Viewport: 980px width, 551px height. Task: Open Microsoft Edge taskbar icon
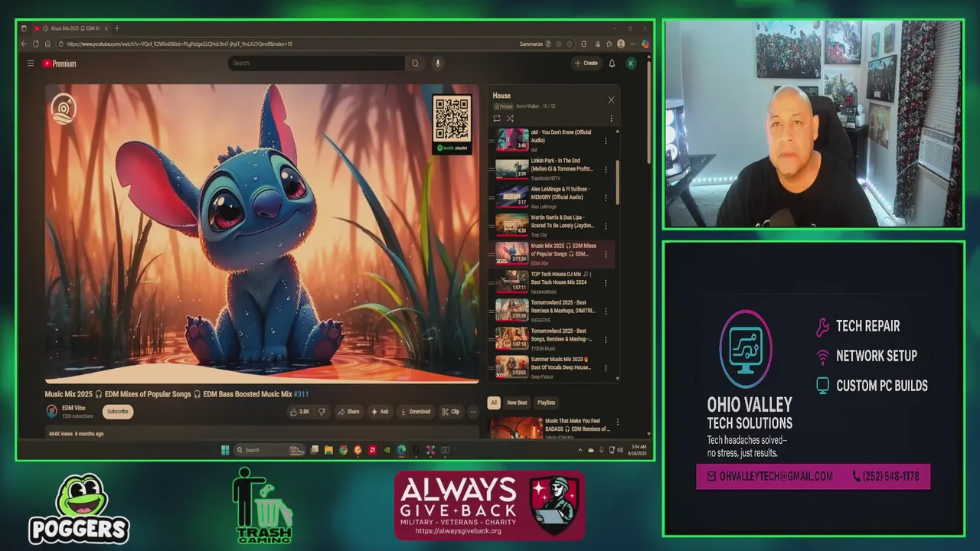click(x=401, y=450)
